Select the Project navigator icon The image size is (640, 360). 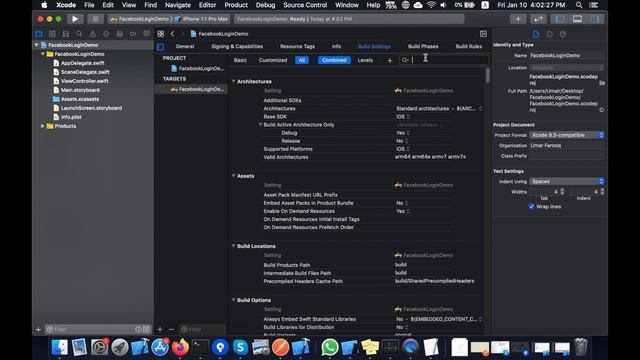point(39,34)
